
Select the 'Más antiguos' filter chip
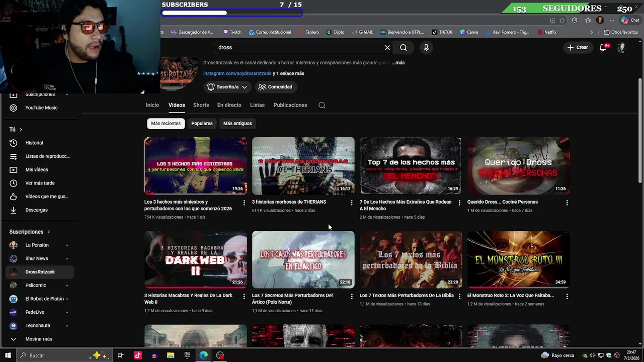coord(237,123)
